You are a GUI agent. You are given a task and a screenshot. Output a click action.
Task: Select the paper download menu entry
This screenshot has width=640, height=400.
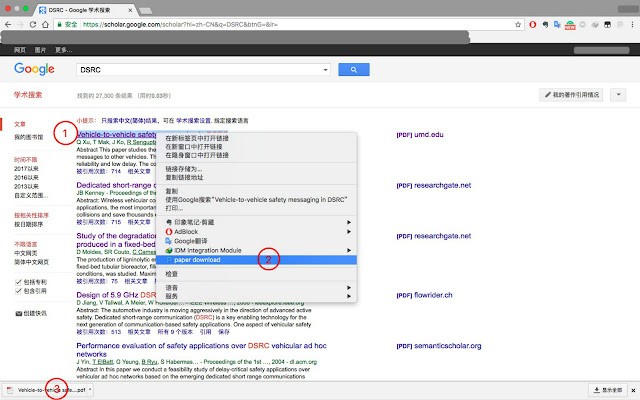[x=256, y=260]
